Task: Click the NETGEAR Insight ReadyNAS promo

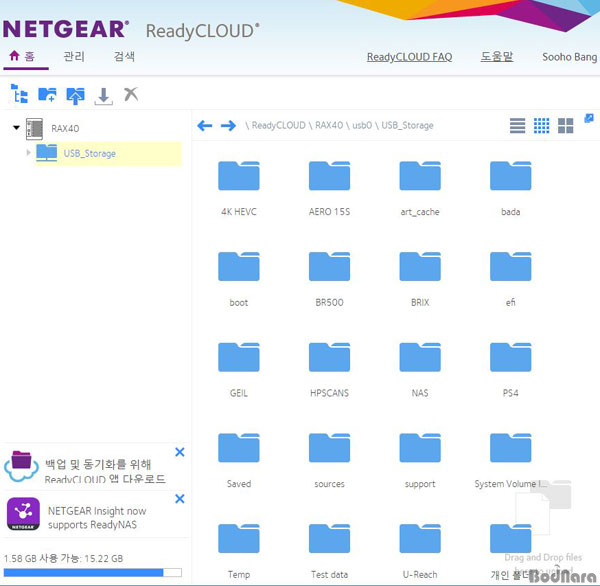Action: pyautogui.click(x=97, y=517)
